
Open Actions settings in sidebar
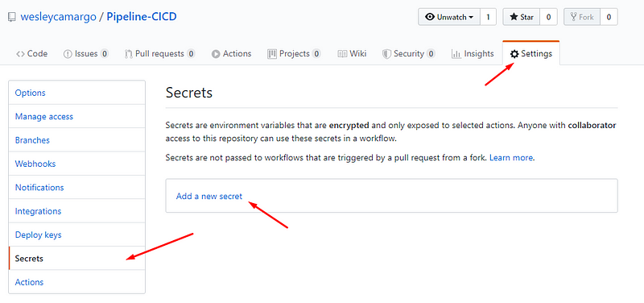[76, 282]
